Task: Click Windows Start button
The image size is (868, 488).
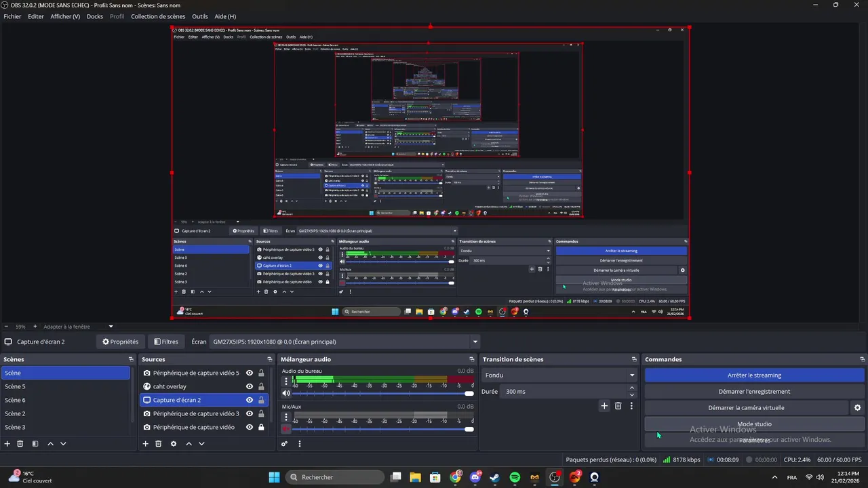Action: point(274,477)
